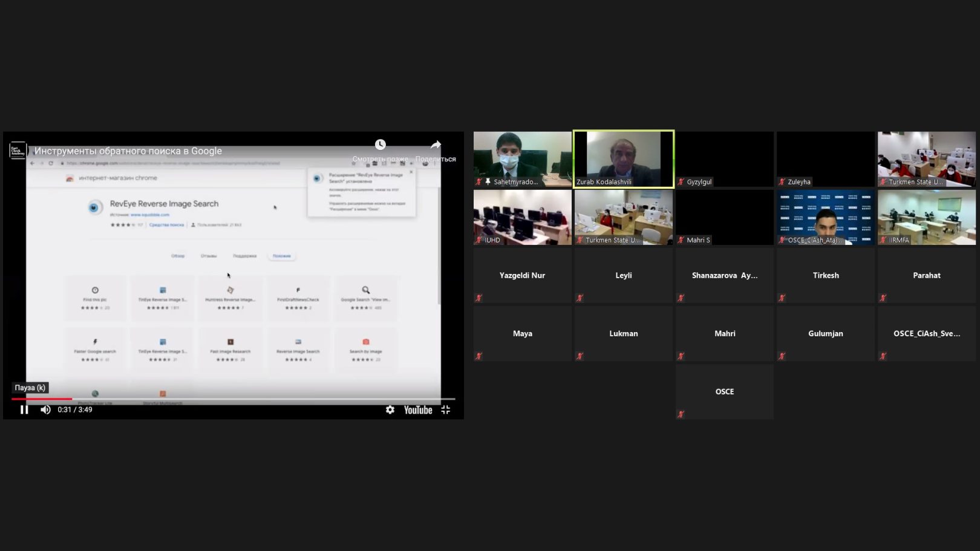Open the video on YouTube via logo
The image size is (980, 551).
[x=418, y=409]
